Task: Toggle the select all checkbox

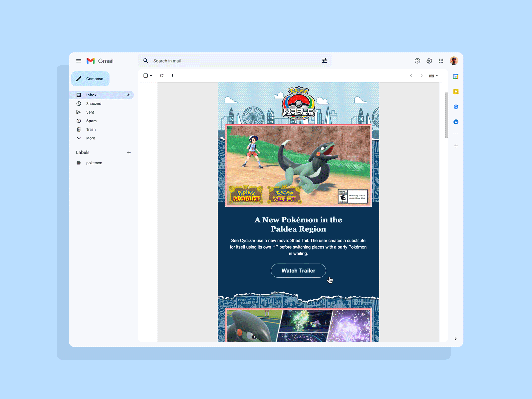Action: tap(146, 76)
